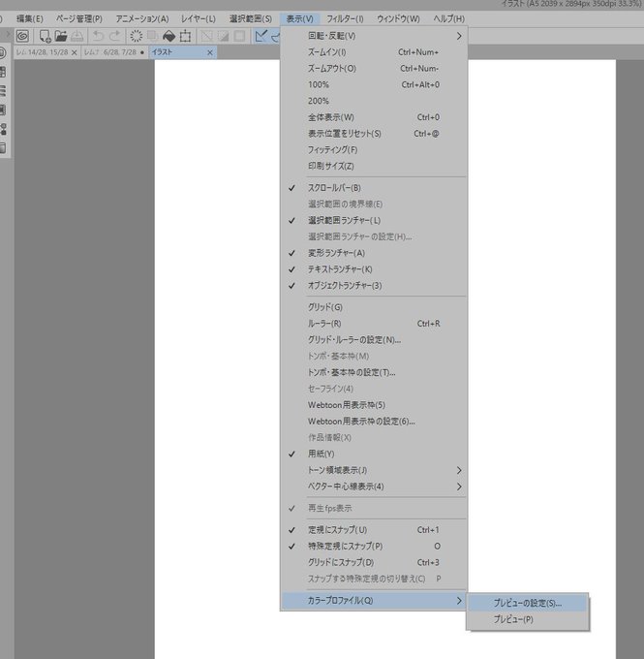The image size is (644, 659).
Task: Toggle ルーラー(R) display
Action: 374,324
